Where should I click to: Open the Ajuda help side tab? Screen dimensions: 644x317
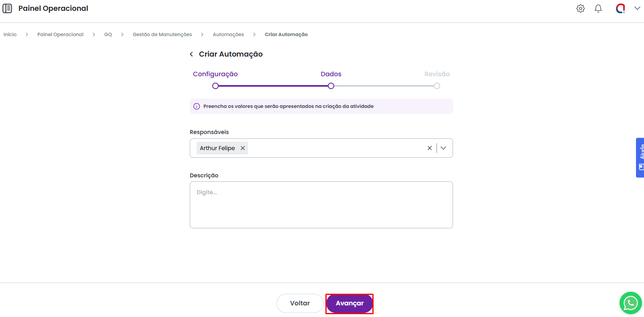(x=640, y=157)
